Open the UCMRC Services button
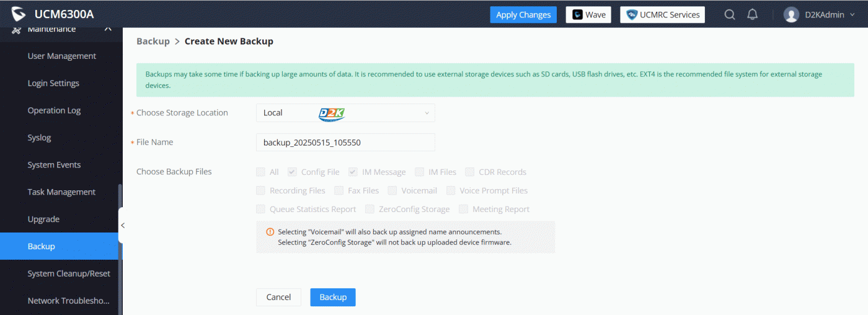Image resolution: width=868 pixels, height=315 pixels. 662,15
